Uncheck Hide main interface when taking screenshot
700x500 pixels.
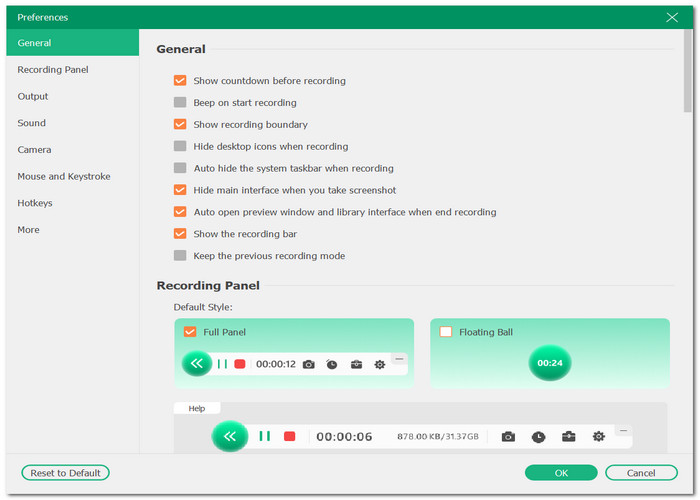pyautogui.click(x=180, y=190)
